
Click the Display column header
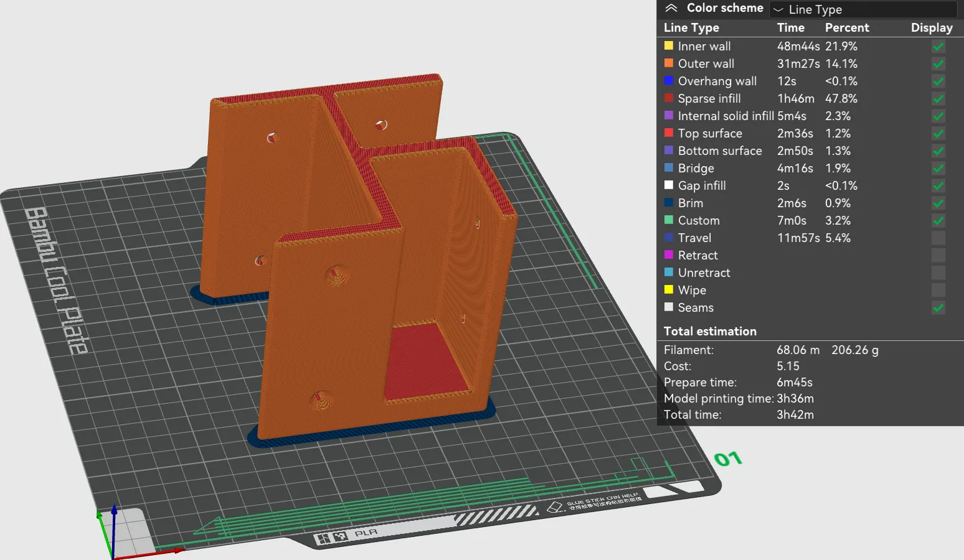point(932,27)
